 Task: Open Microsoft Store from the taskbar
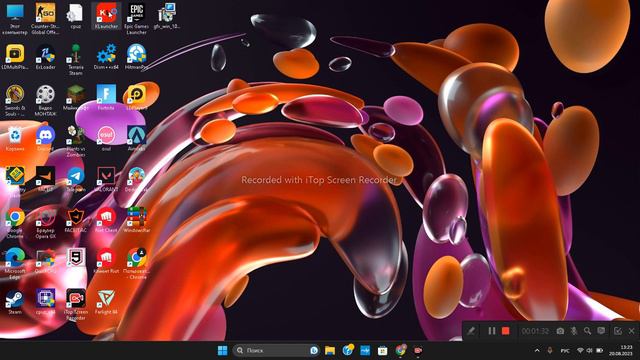(x=382, y=350)
